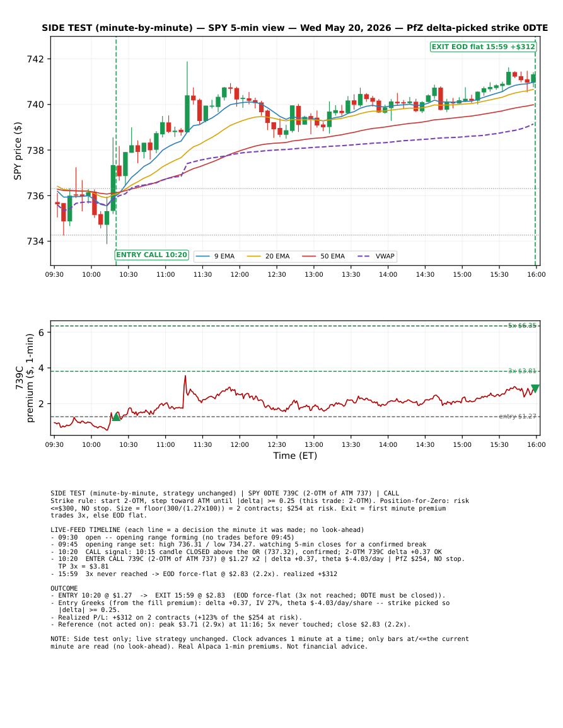Click the '5x $6.35' target line label
Viewport: 563px width, 728px height.
522,326
